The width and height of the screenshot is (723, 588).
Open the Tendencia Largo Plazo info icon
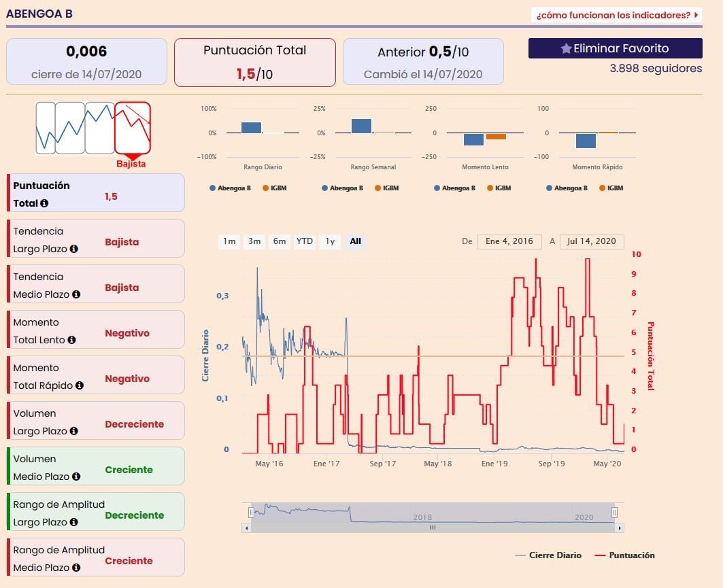73,249
